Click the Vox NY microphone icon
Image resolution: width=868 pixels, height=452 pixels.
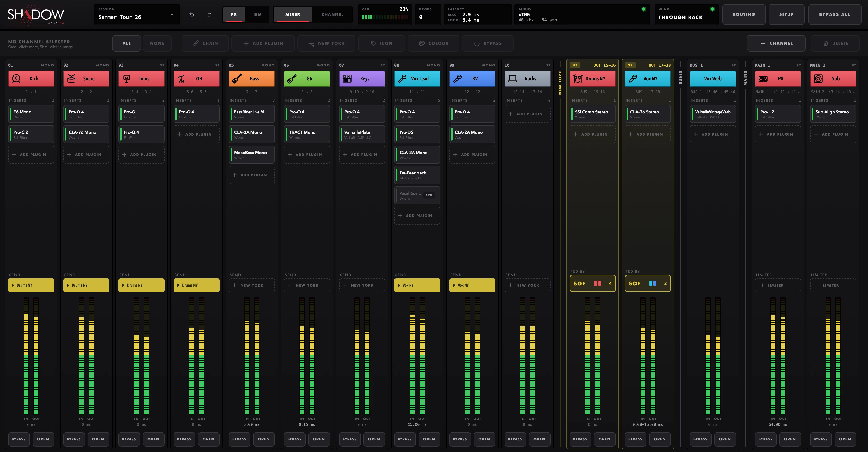point(633,79)
